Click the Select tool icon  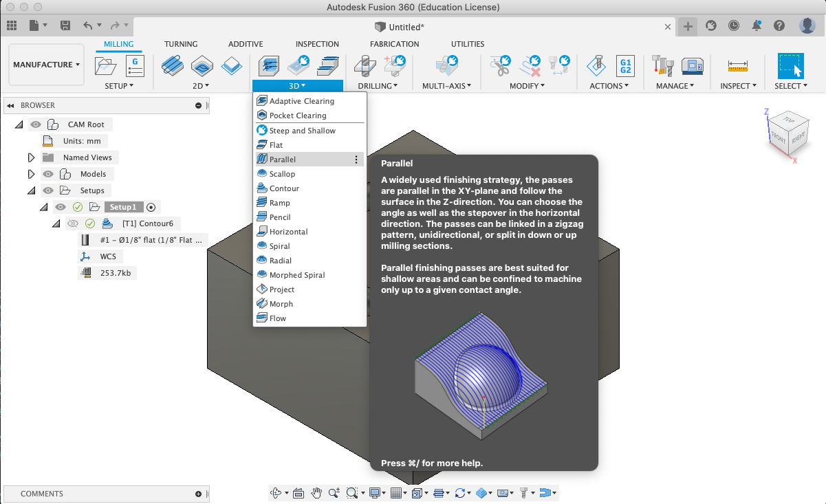(x=790, y=66)
